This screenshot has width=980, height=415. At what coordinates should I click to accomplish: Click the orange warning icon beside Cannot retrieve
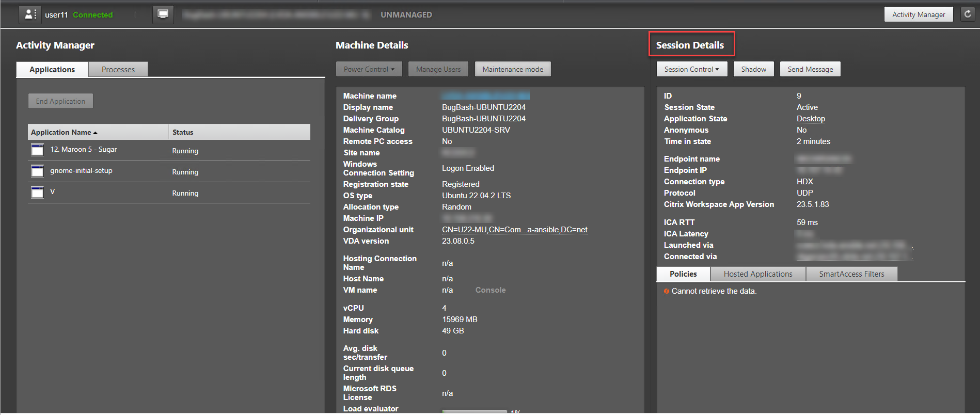(x=667, y=291)
